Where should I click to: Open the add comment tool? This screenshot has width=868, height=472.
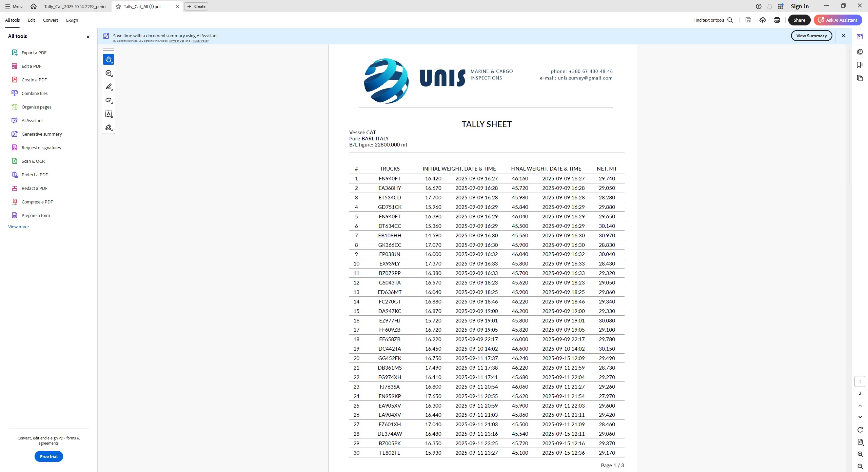point(108,73)
